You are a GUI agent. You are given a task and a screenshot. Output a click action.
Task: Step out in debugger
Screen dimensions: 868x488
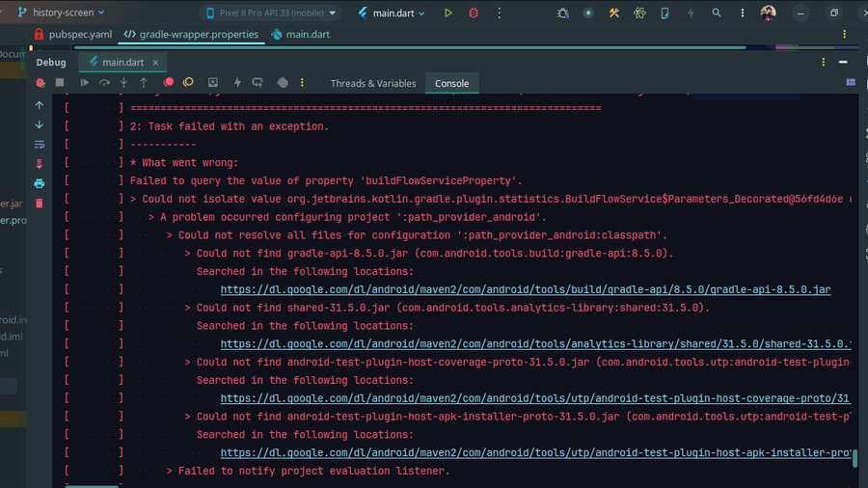[144, 82]
